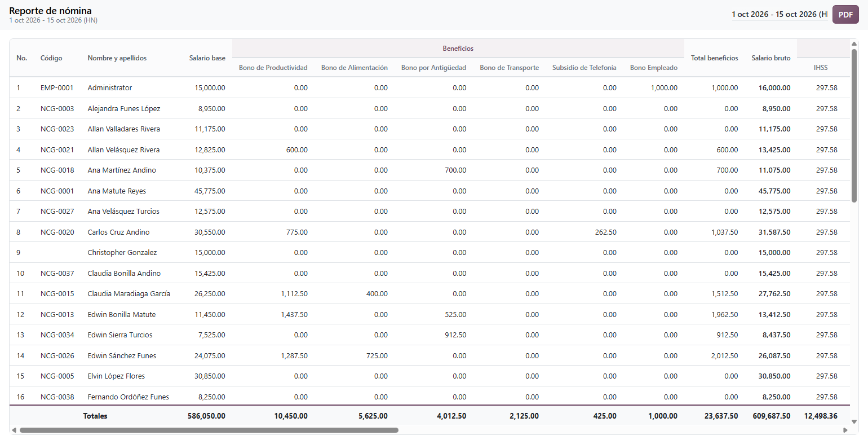The height and width of the screenshot is (444, 868).
Task: Click Ana Martínez Andino's 700.00 seniority bonus
Action: [455, 170]
